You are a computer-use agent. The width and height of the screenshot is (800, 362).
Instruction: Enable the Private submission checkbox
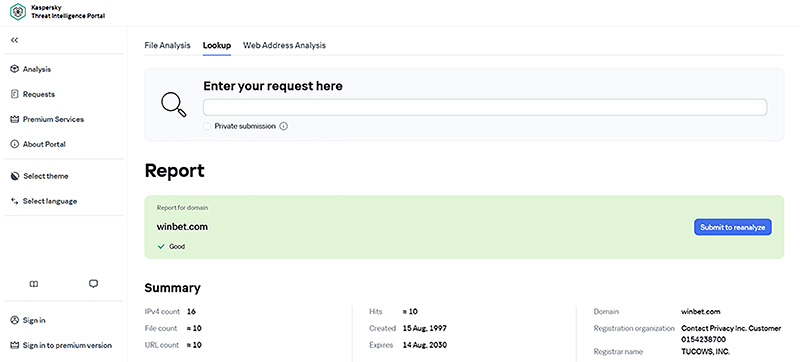coord(207,126)
